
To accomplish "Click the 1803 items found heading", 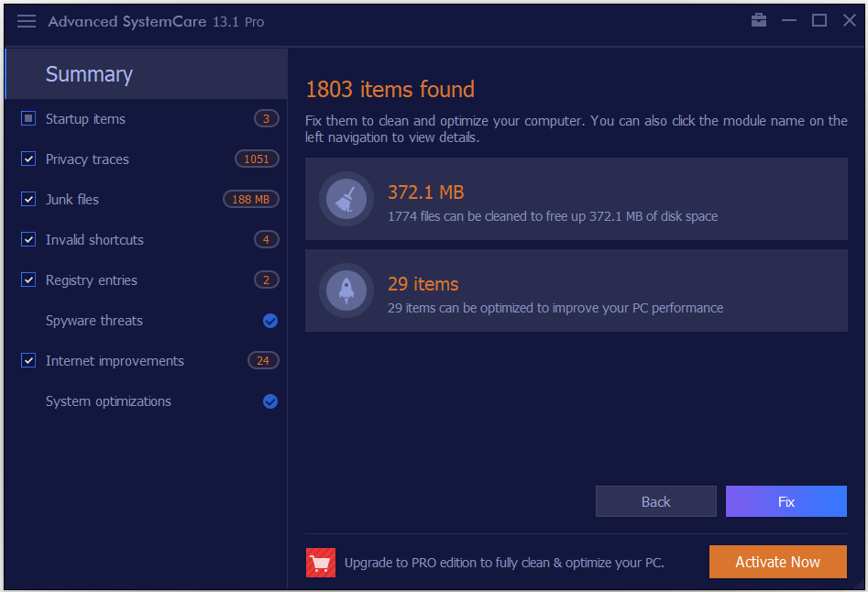I will [390, 89].
